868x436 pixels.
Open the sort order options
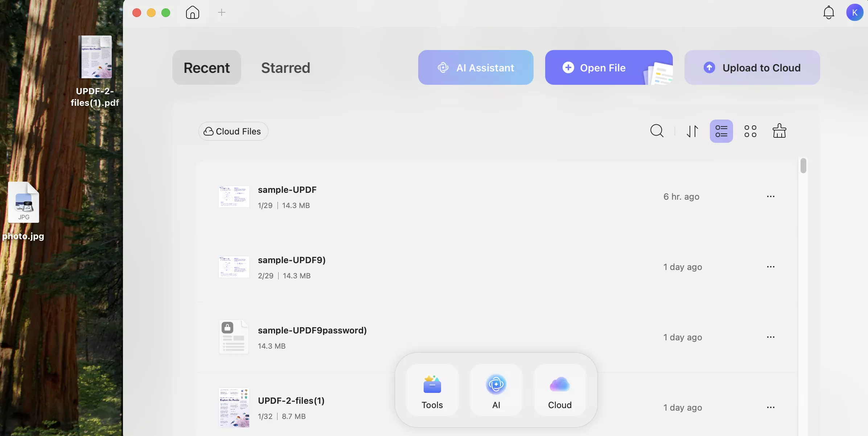point(692,131)
